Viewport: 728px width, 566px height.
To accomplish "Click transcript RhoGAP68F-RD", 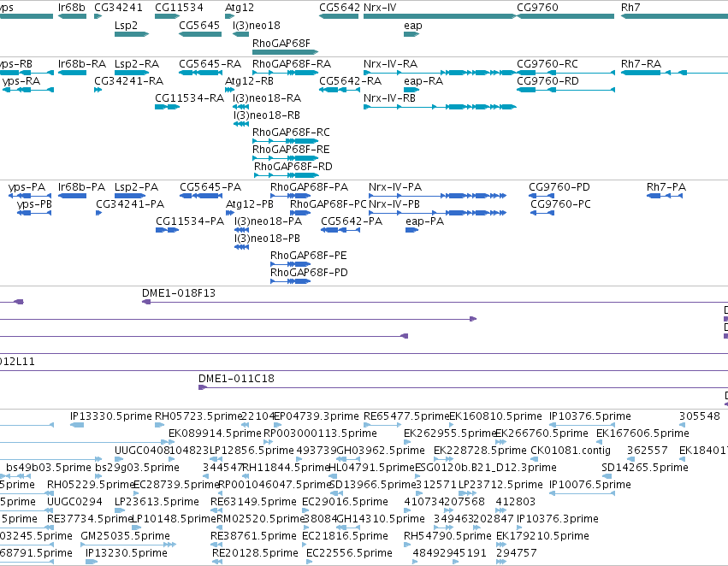I will pyautogui.click(x=293, y=167).
